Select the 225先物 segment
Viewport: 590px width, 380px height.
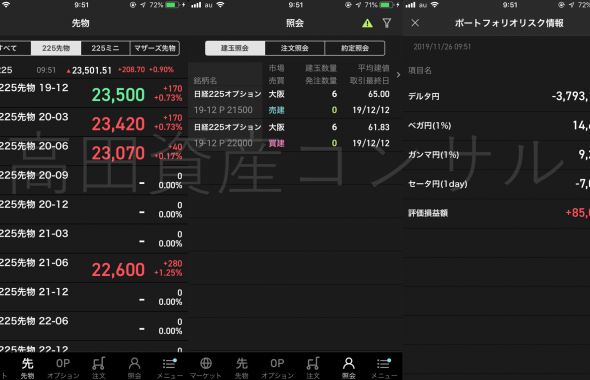tap(56, 48)
